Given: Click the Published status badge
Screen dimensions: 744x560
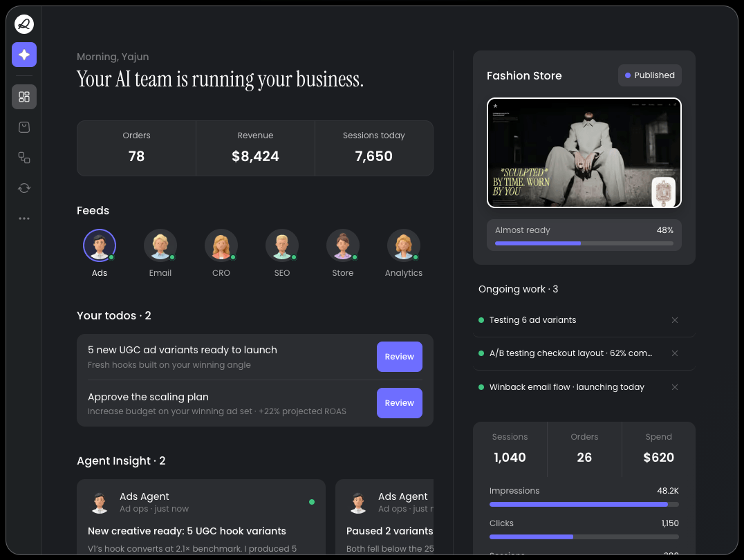Looking at the screenshot, I should point(649,75).
